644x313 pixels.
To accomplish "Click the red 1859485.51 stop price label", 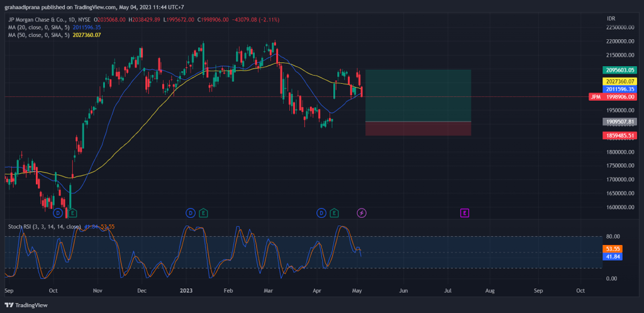I will [619, 135].
